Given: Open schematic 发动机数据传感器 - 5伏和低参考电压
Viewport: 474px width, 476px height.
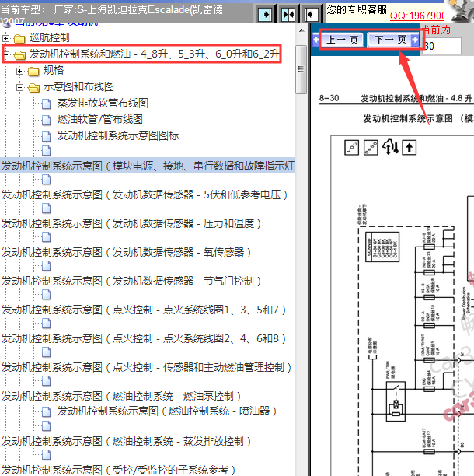Looking at the screenshot, I should 145,194.
